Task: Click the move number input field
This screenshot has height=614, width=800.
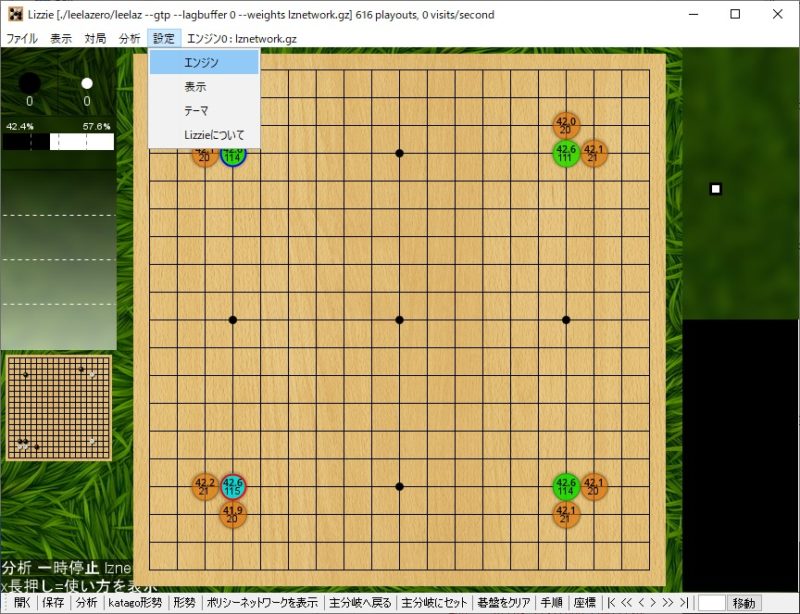Action: [x=710, y=603]
